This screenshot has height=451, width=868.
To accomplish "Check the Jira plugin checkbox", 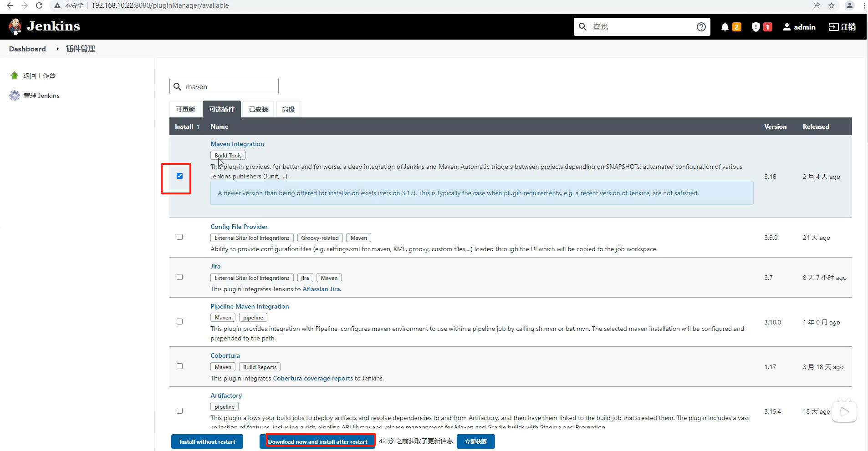I will pyautogui.click(x=179, y=277).
